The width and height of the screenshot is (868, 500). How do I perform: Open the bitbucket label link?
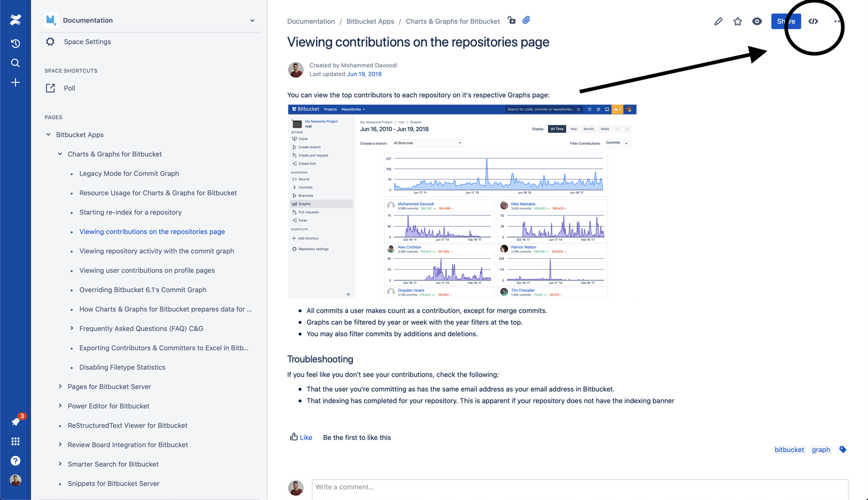pyautogui.click(x=789, y=449)
